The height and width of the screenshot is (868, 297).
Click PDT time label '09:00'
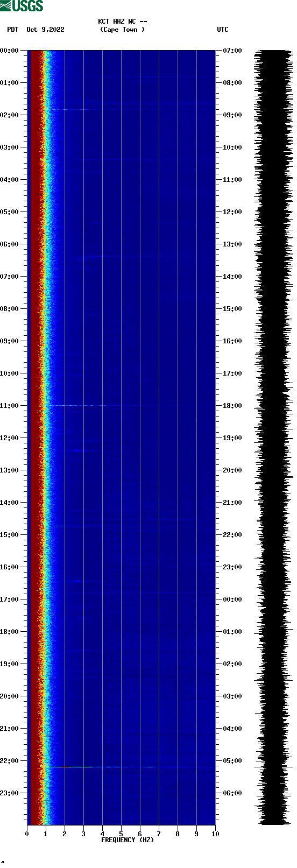[10, 341]
